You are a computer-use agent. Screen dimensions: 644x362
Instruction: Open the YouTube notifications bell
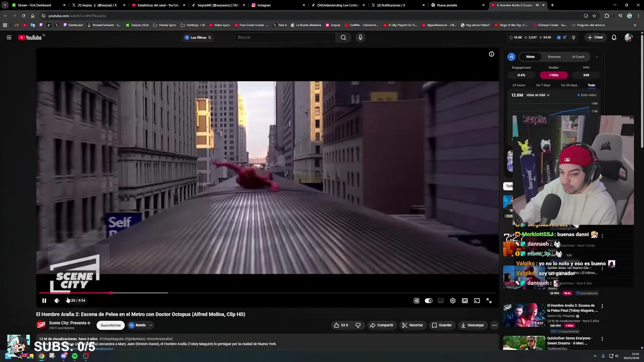point(614,37)
